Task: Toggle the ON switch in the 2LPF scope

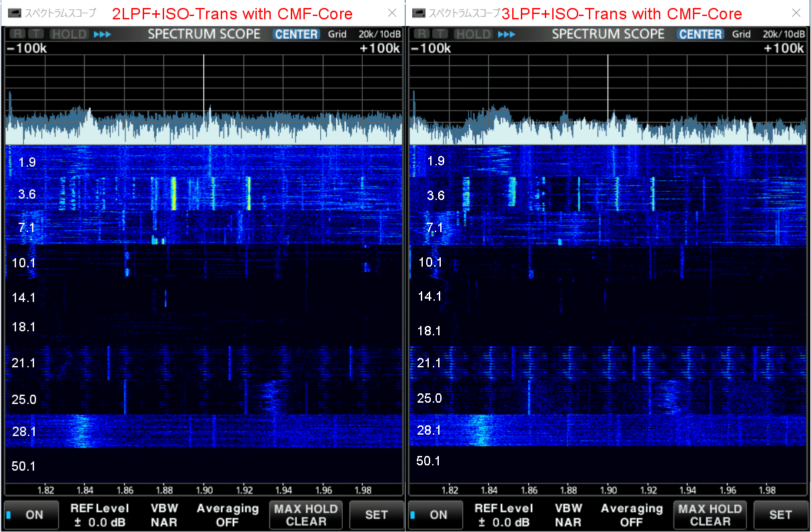Action: tap(31, 515)
